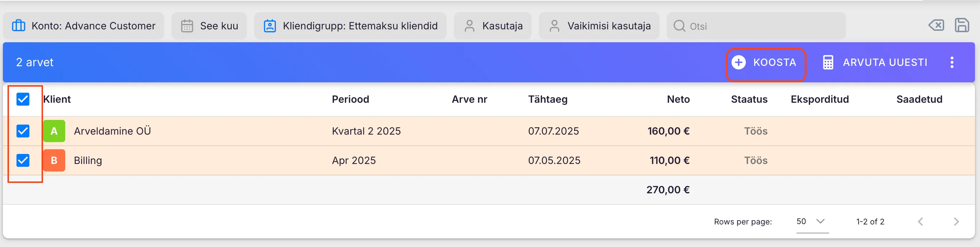Click the magnifier icon in search box
This screenshot has width=980, height=247.
coord(679,26)
